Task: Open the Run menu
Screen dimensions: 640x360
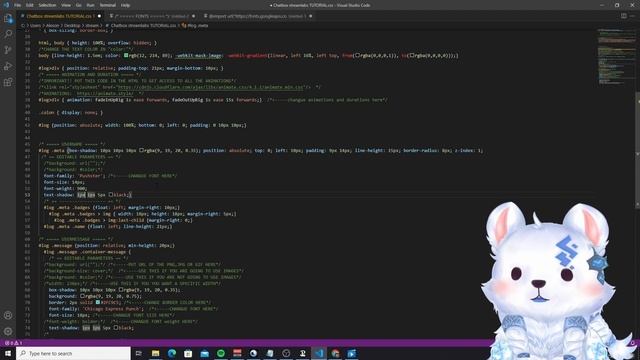Action: (90, 5)
